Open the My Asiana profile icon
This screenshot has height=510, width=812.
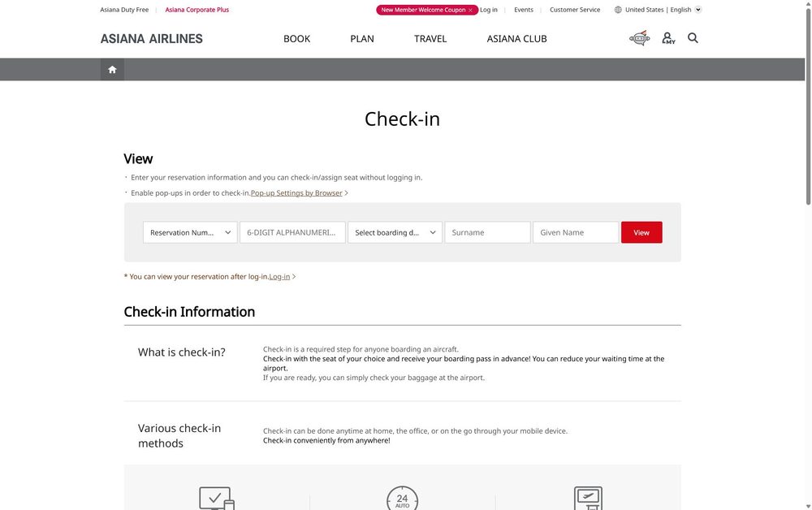(x=668, y=38)
